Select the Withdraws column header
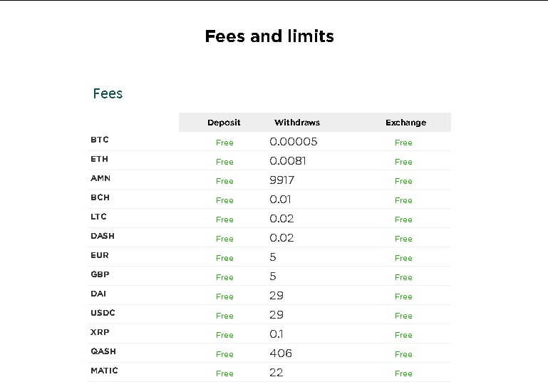This screenshot has height=392, width=548. pyautogui.click(x=296, y=123)
